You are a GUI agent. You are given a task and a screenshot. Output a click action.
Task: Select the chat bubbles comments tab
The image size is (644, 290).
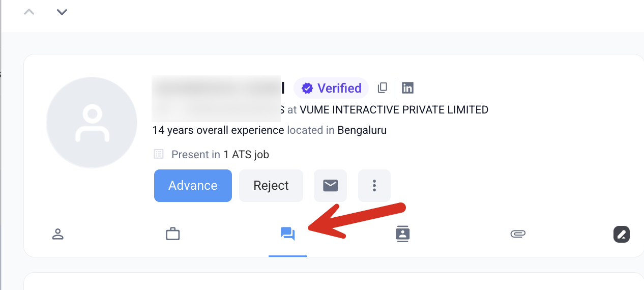pyautogui.click(x=287, y=234)
